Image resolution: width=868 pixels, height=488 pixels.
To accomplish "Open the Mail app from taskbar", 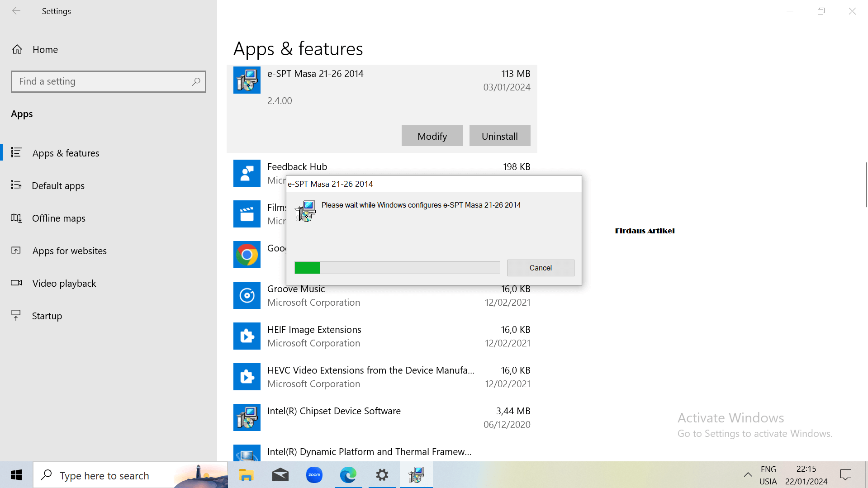I will tap(280, 475).
